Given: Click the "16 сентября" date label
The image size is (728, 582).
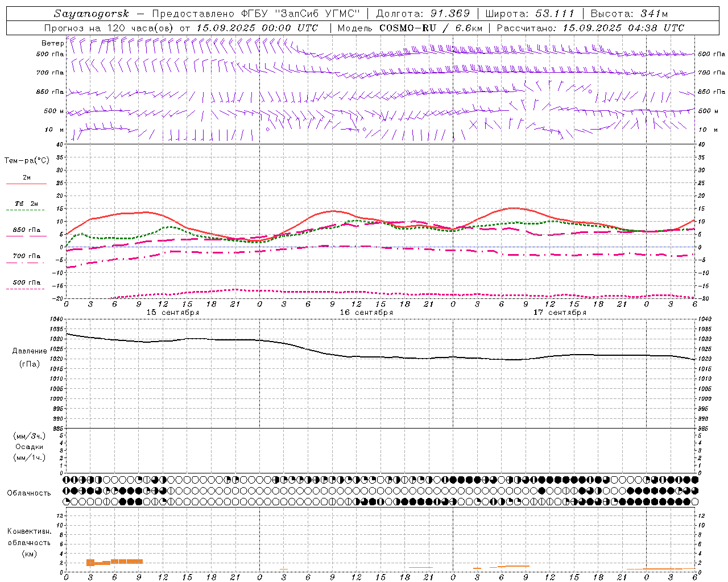Looking at the screenshot, I should click(x=366, y=313).
